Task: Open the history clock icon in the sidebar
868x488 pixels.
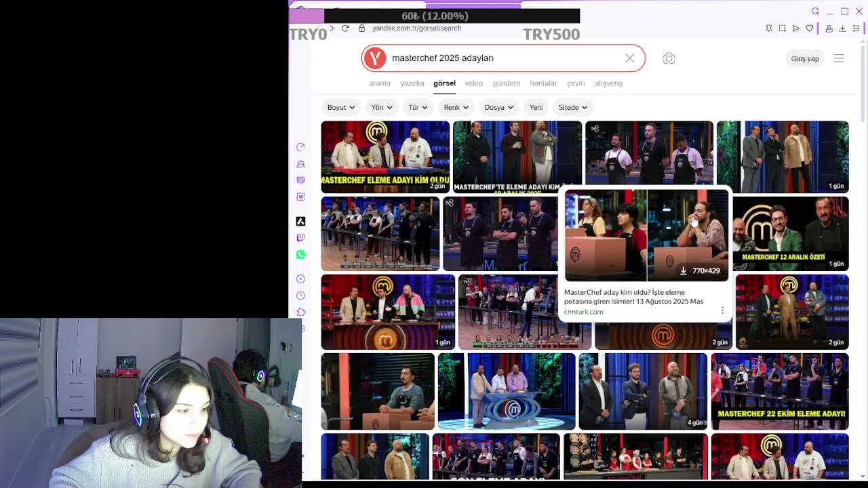Action: [300, 296]
